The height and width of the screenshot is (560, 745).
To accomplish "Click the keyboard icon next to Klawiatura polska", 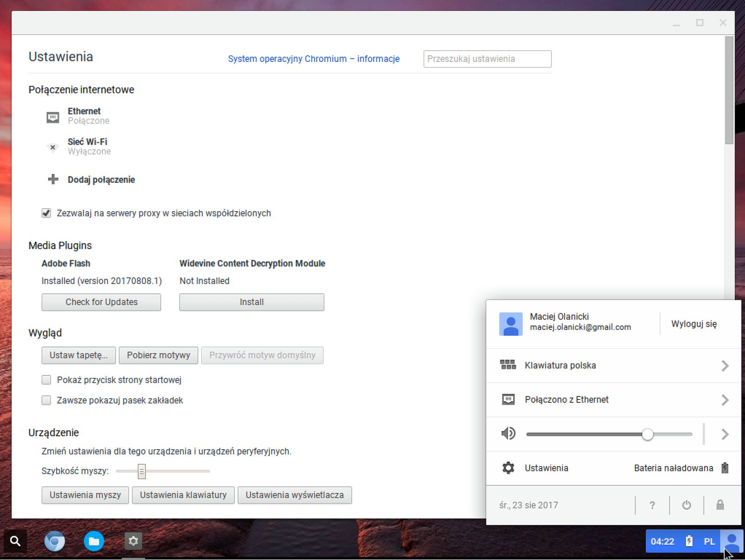I will click(508, 365).
